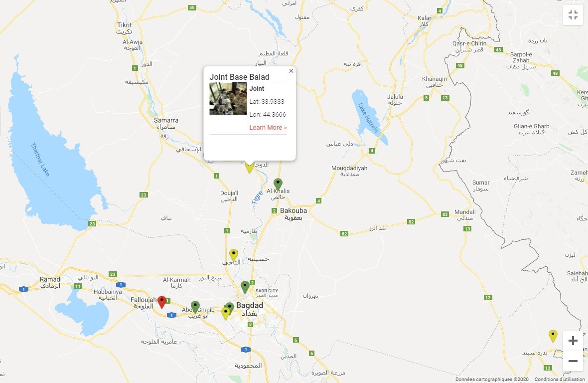Select the yellow marker under the popup
Image resolution: width=588 pixels, height=383 pixels.
click(x=249, y=168)
